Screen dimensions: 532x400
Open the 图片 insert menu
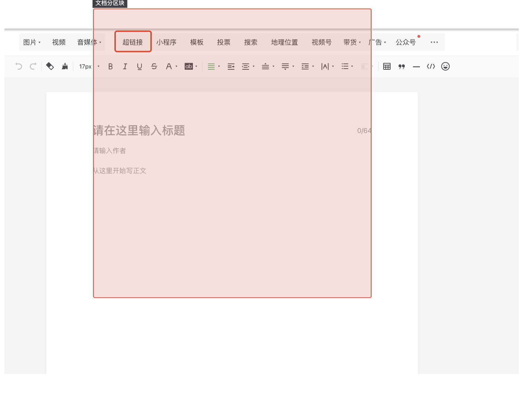coord(32,42)
